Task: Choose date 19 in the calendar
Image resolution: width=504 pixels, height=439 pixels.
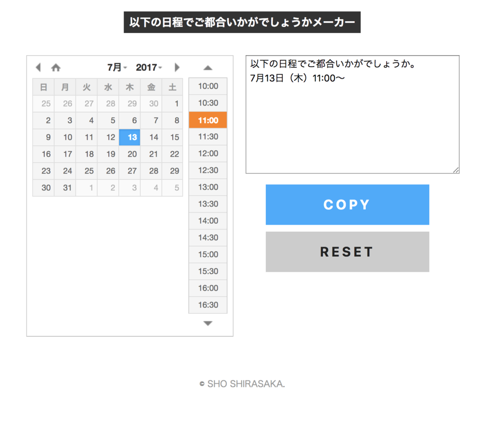Action: 108,154
